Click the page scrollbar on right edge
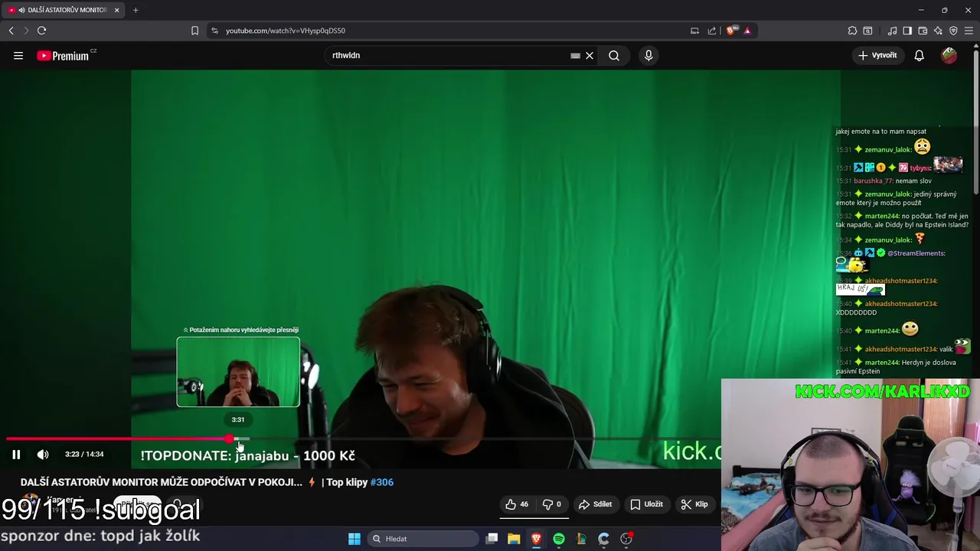This screenshot has height=551, width=980. (975, 122)
